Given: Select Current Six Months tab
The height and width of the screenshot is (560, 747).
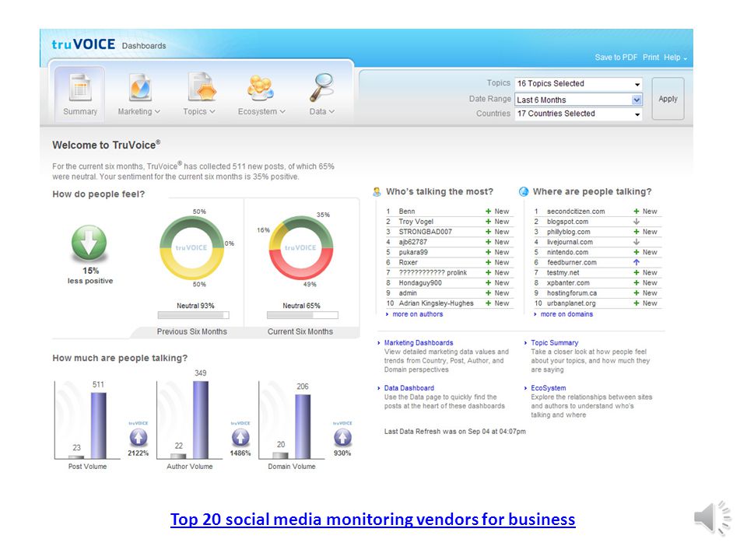Looking at the screenshot, I should coord(300,331).
